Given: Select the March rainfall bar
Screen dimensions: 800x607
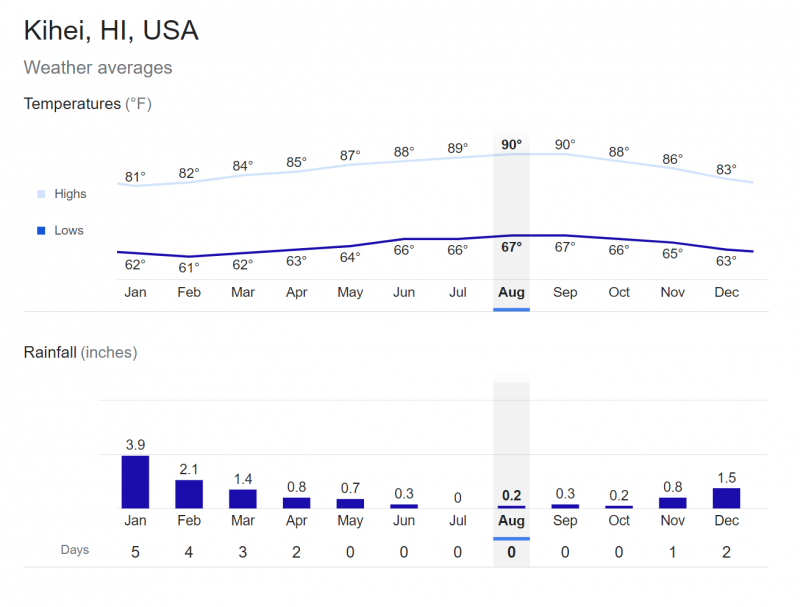Looking at the screenshot, I should click(243, 498).
